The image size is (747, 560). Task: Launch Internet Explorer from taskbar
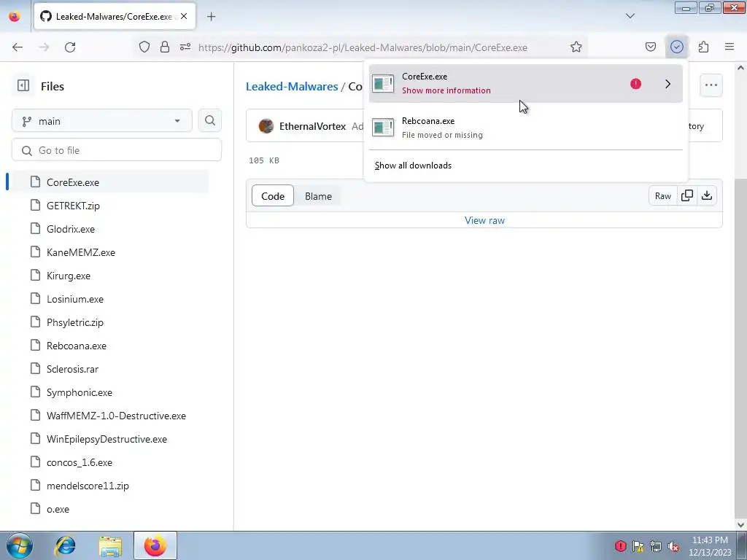pos(65,545)
